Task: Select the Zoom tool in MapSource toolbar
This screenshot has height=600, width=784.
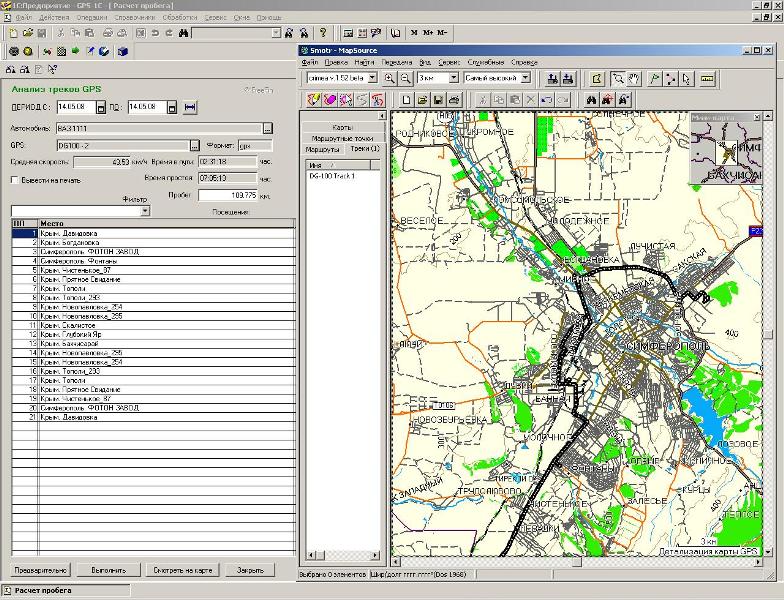Action: (x=618, y=78)
